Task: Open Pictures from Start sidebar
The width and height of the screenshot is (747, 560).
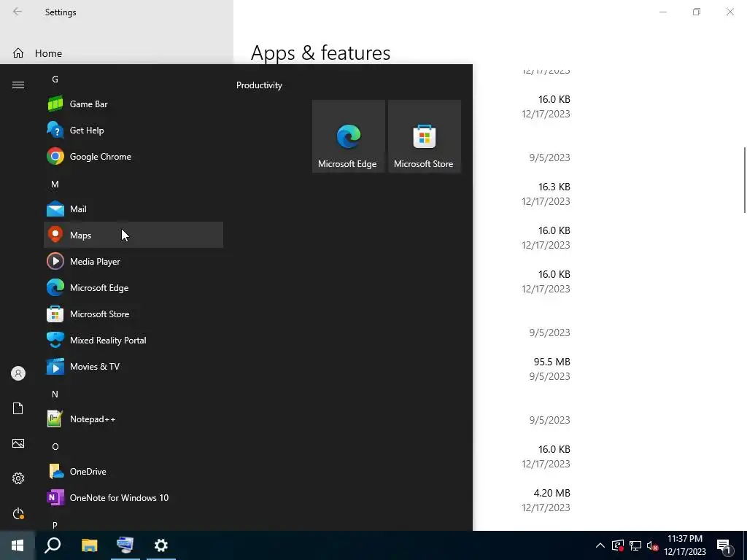Action: (18, 443)
